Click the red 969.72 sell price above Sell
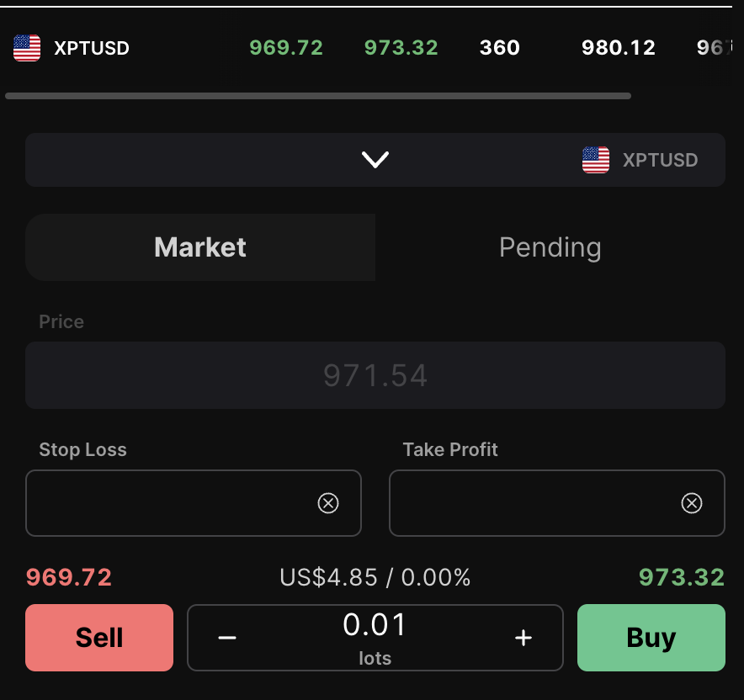The width and height of the screenshot is (744, 700). [69, 577]
